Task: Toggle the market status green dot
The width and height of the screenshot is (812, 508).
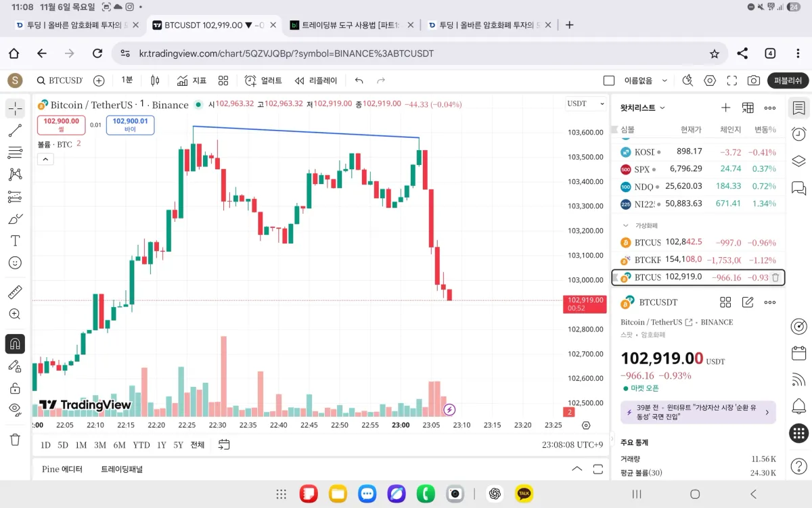Action: point(198,105)
